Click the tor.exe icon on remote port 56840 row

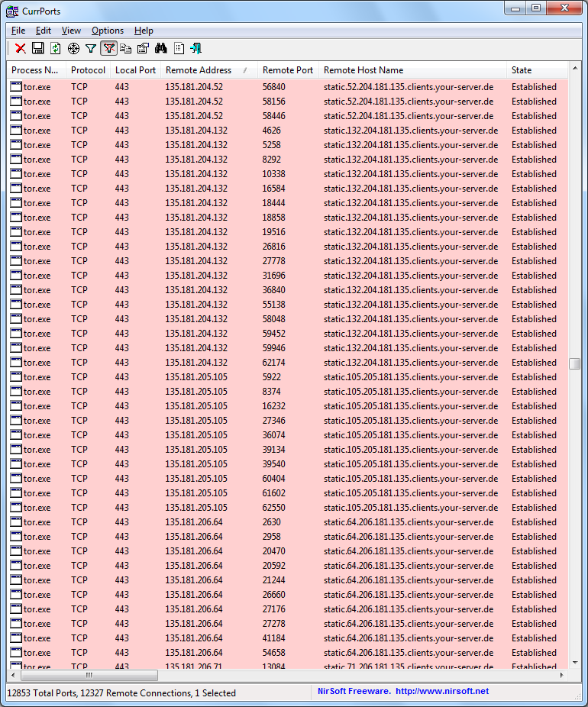pos(16,87)
